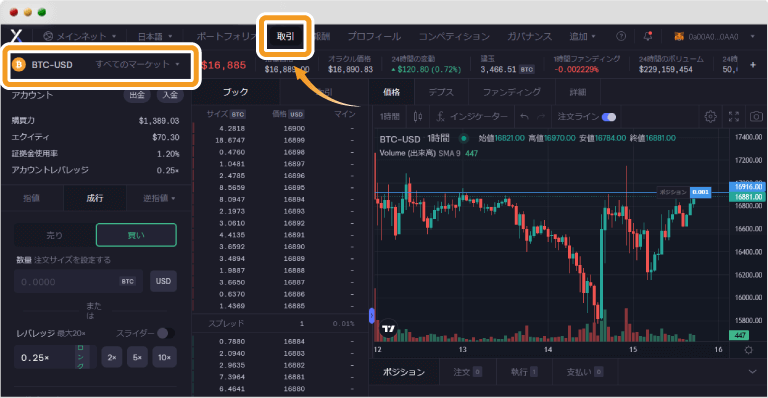Expand the 逆指値 order type dropdown
The width and height of the screenshot is (768, 398).
[159, 198]
